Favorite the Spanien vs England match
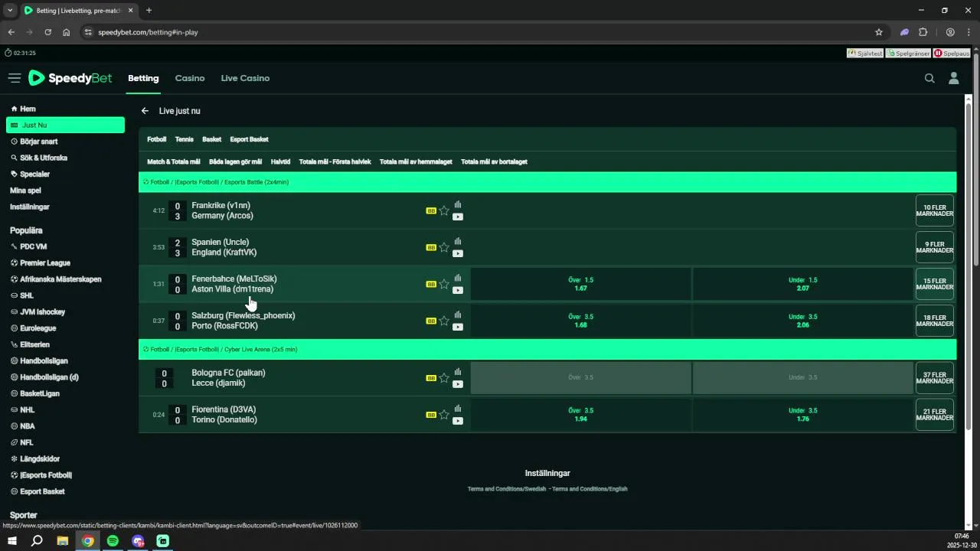This screenshot has height=551, width=980. tap(444, 247)
